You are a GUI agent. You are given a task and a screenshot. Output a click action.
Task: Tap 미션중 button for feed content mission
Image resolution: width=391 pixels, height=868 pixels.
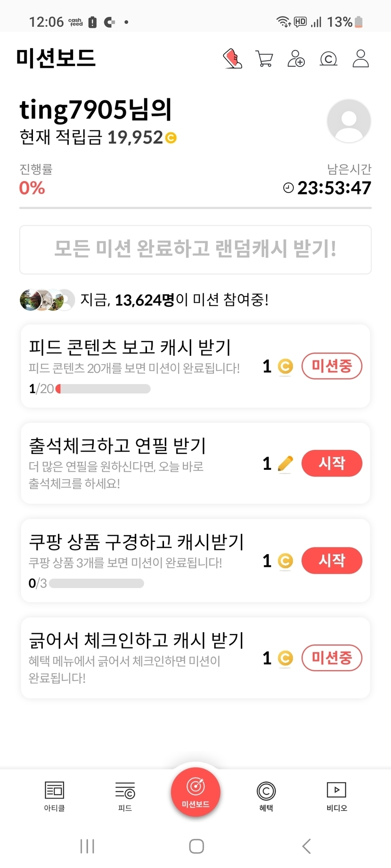pos(332,366)
